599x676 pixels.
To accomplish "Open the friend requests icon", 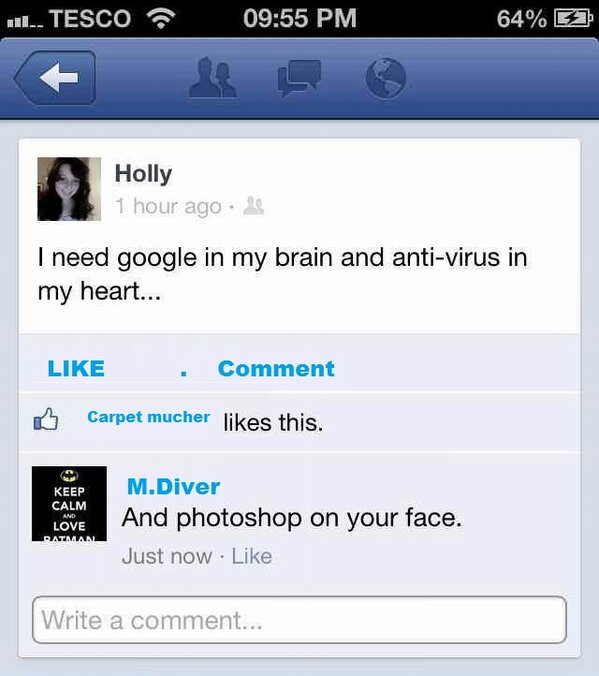I will point(212,78).
